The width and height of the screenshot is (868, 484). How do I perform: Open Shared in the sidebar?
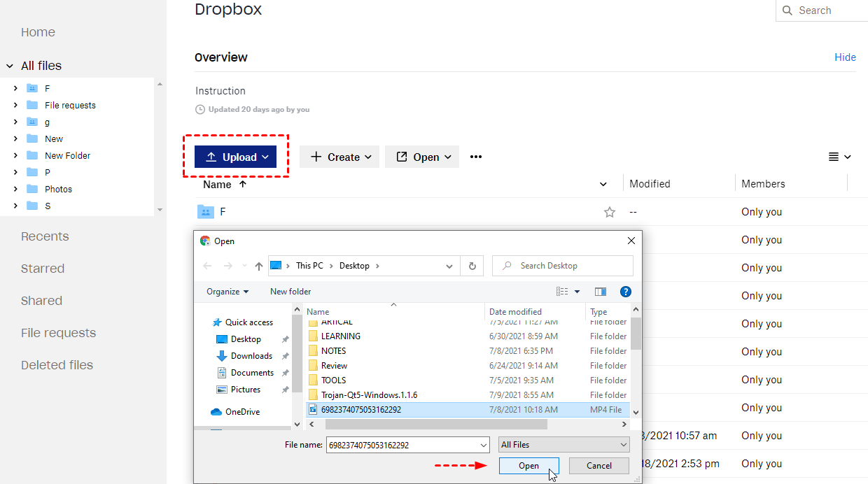click(41, 301)
